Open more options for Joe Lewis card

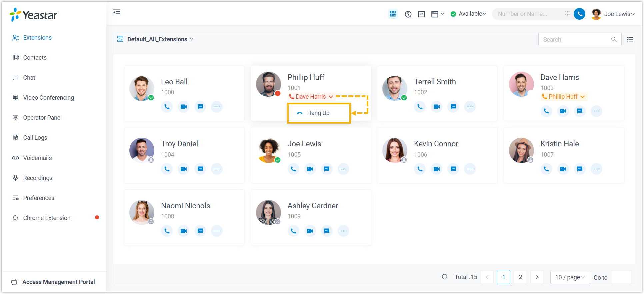pos(343,169)
